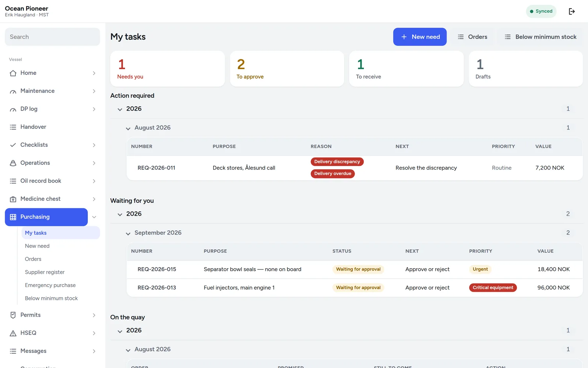Click the Separator bowl seals purpose text
This screenshot has height=368, width=588.
252,269
